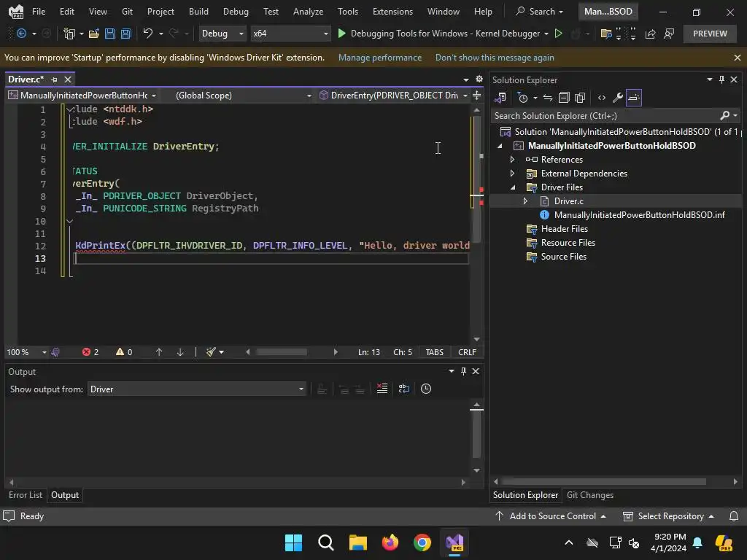
Task: View code icon in Solution Explorer toolbar
Action: coord(602,98)
